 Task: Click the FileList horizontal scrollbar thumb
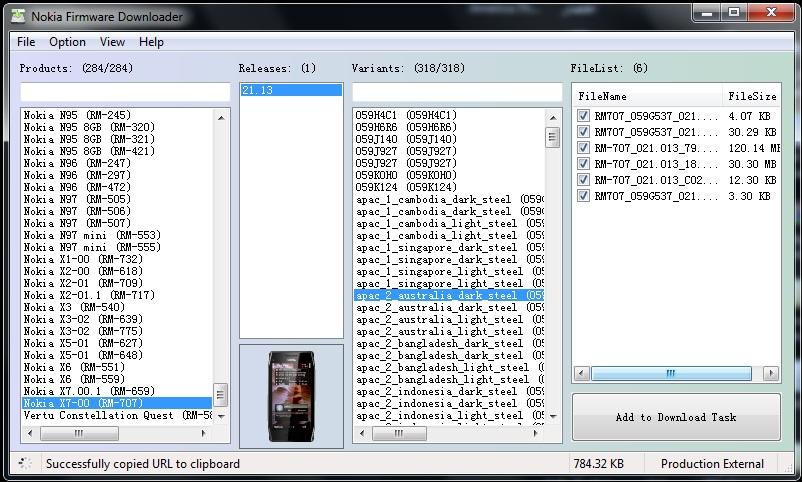click(x=671, y=374)
